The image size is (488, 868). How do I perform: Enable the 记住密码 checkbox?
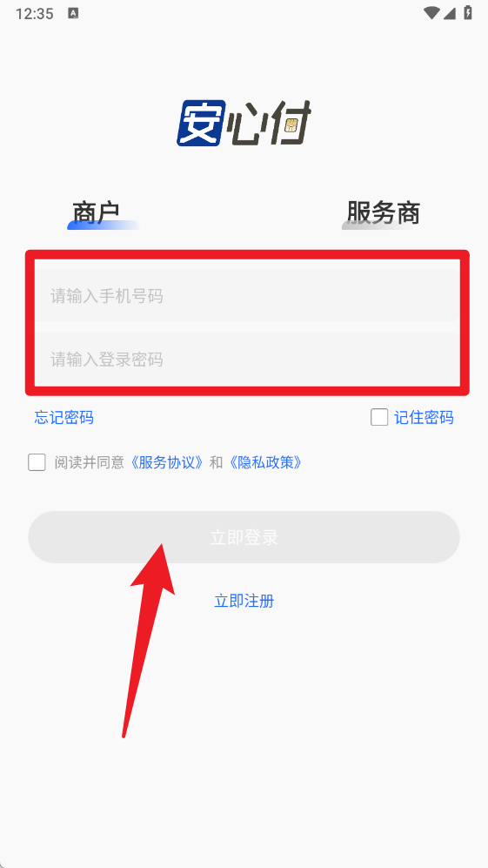(379, 417)
